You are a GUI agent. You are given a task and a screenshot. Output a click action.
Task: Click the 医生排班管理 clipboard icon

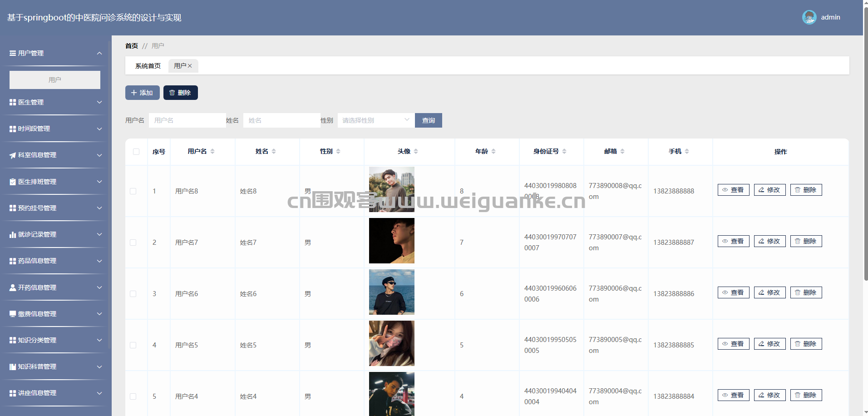tap(13, 182)
